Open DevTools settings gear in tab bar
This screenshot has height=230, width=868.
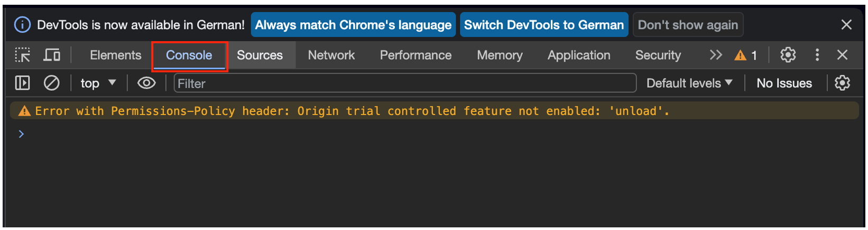coord(788,55)
